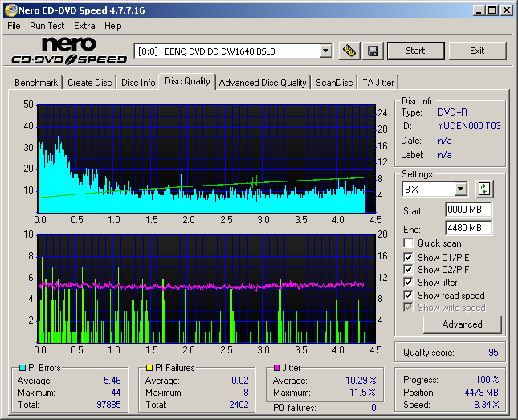Open the Advanced Disc Quality tab
Viewport: 518px width, 420px height.
pos(263,82)
